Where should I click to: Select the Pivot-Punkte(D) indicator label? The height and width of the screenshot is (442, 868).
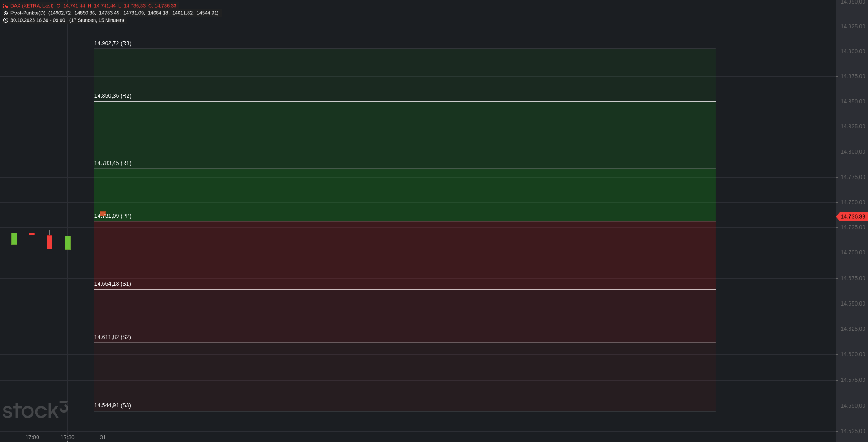click(28, 13)
